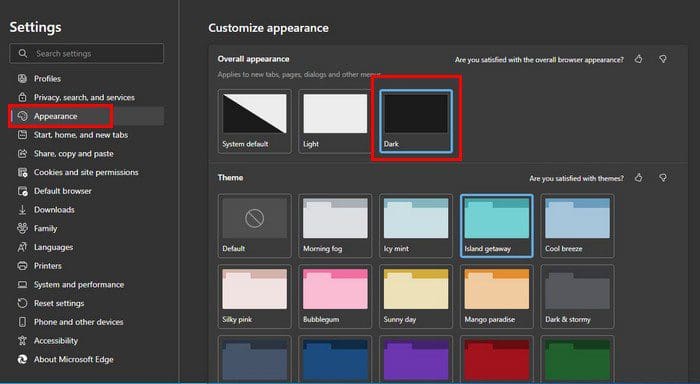Open Languages settings

click(87, 247)
